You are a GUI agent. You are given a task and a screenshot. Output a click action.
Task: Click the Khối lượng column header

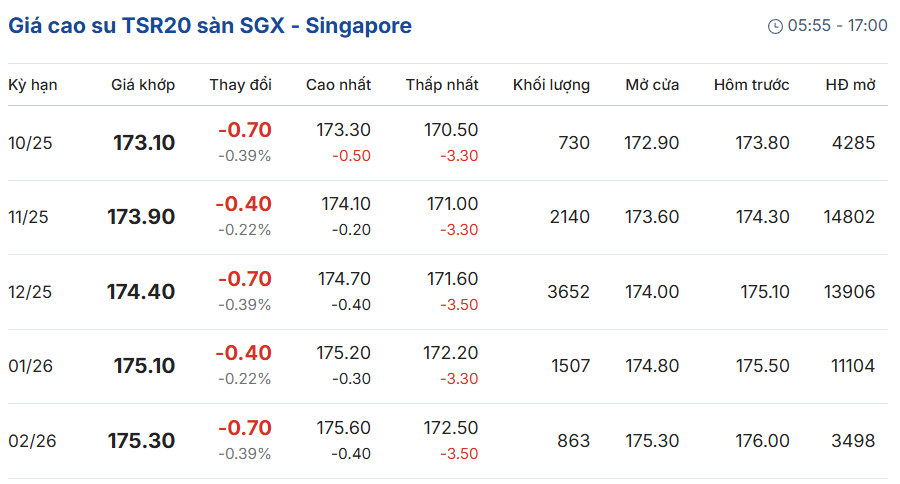coord(551,85)
